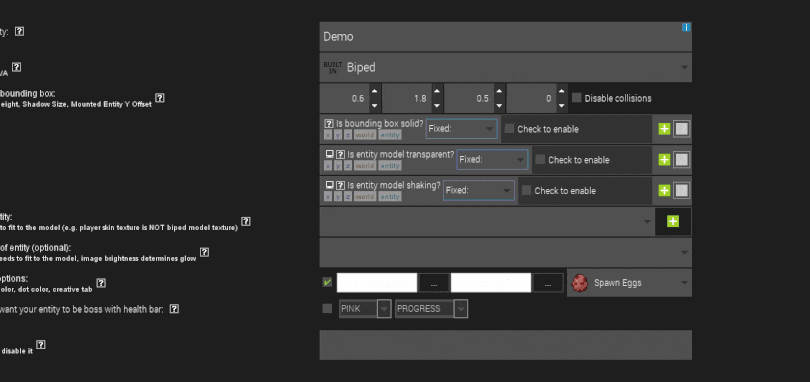Enable the boss health bar checkbox before PINK

pos(327,309)
